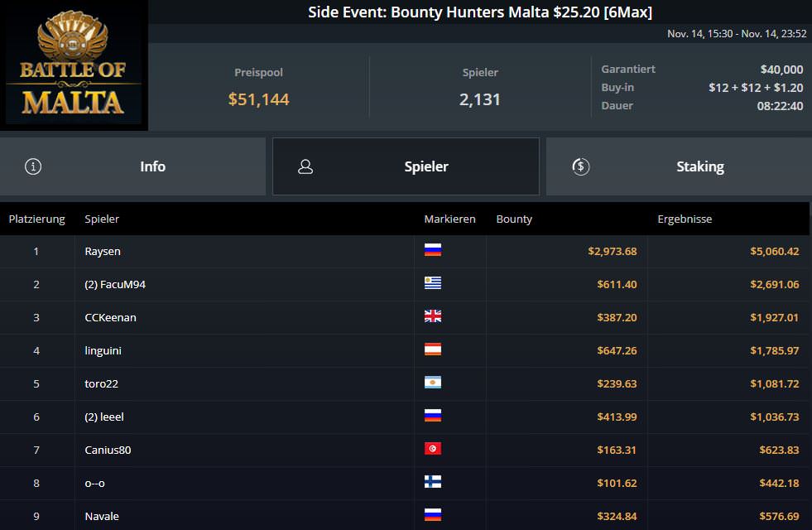Click the Tunisian flag beside Canius80
Screen dimensions: 812x530
(x=432, y=449)
